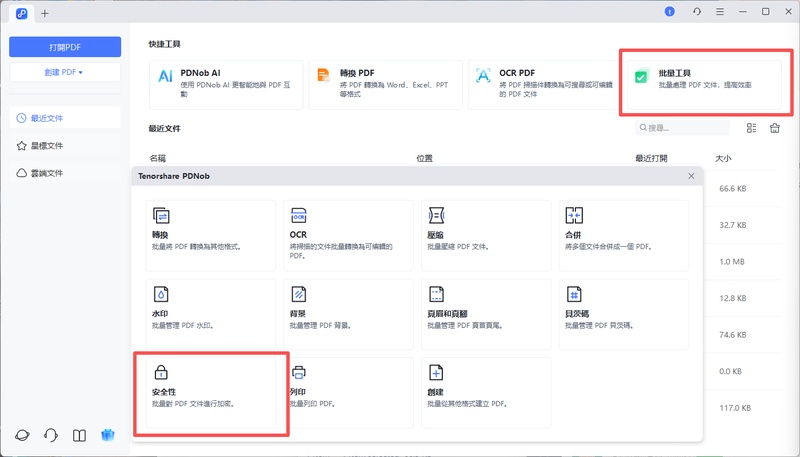
Task: Select the batch OCR tool
Action: pos(348,235)
